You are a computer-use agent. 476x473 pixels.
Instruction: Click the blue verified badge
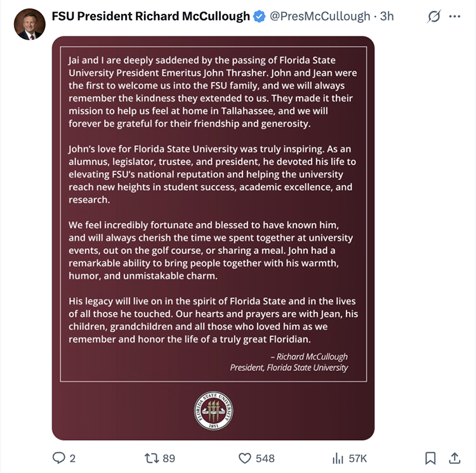260,17
